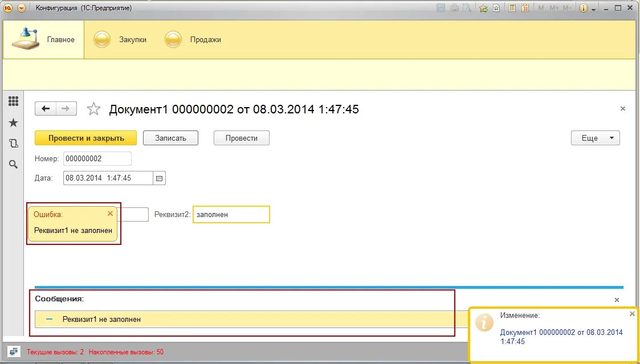Click the performance indicator icon in status bar

pos(14,351)
